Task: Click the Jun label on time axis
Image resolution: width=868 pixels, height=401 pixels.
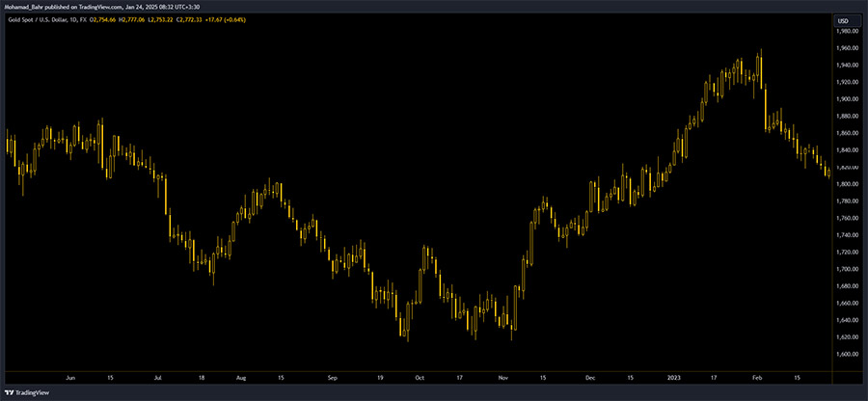Action: click(69, 380)
